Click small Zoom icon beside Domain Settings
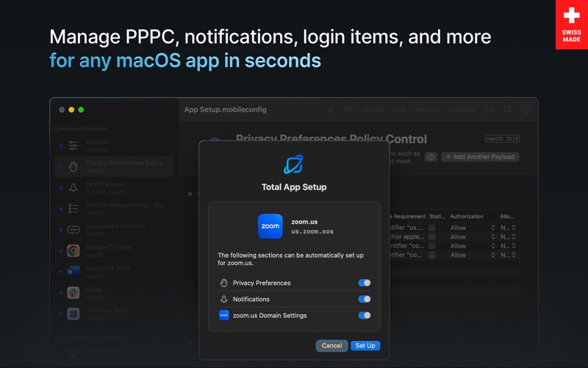588x368 pixels. (x=224, y=316)
